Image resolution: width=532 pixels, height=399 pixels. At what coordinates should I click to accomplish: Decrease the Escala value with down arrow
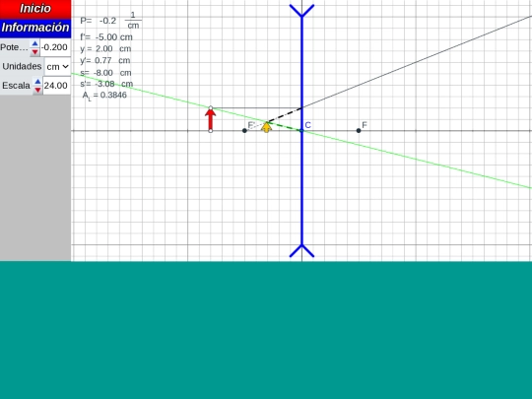point(37,90)
